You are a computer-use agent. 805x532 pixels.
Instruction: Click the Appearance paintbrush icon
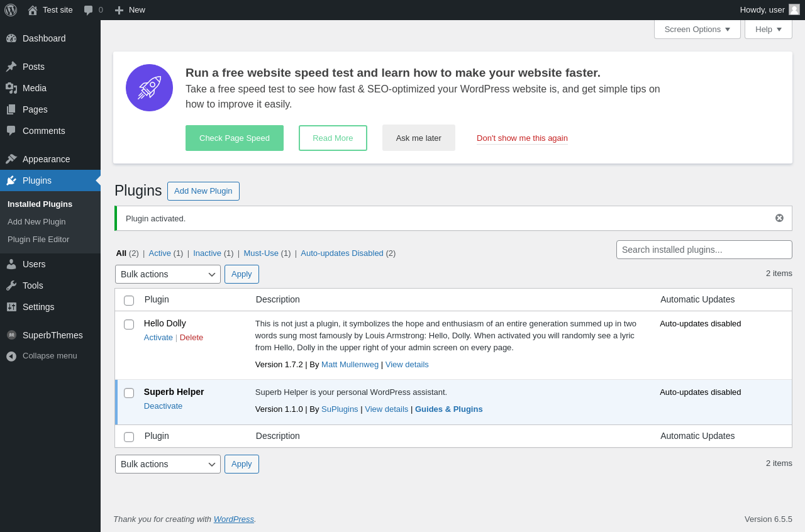pos(11,159)
